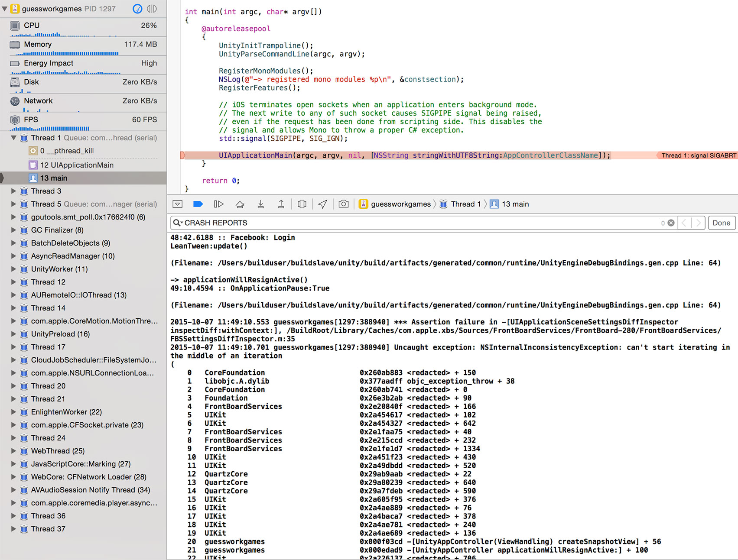This screenshot has width=738, height=560.
Task: Select stack frame 0 __pthread_kill
Action: click(83, 151)
